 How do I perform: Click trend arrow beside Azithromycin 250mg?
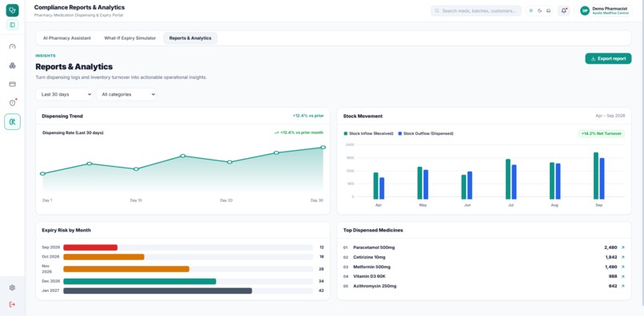click(622, 286)
